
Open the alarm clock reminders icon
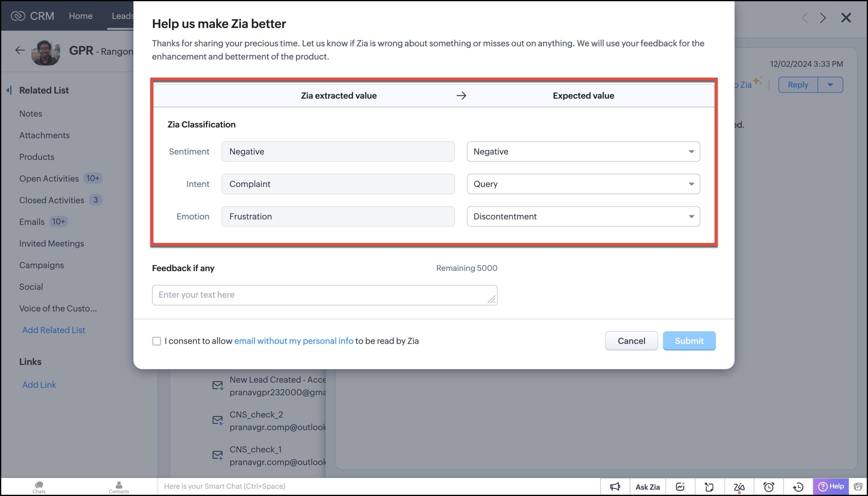click(769, 487)
